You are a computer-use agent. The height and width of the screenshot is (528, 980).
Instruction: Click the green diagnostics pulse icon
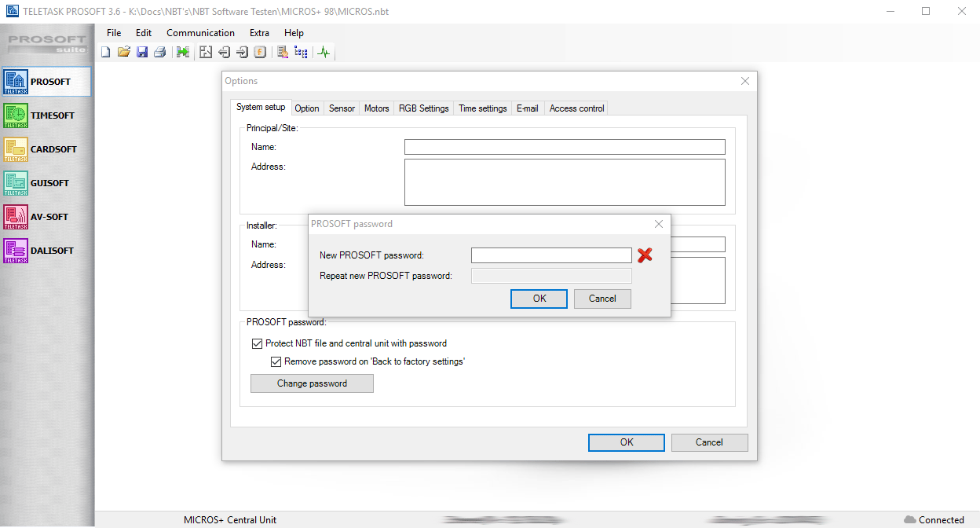tap(324, 53)
